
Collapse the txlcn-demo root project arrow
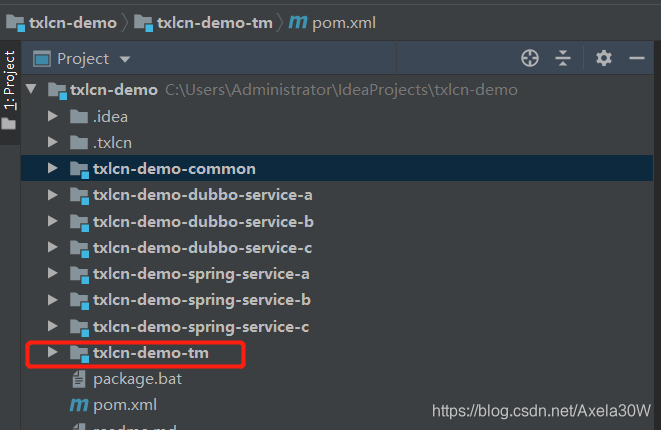tap(32, 90)
